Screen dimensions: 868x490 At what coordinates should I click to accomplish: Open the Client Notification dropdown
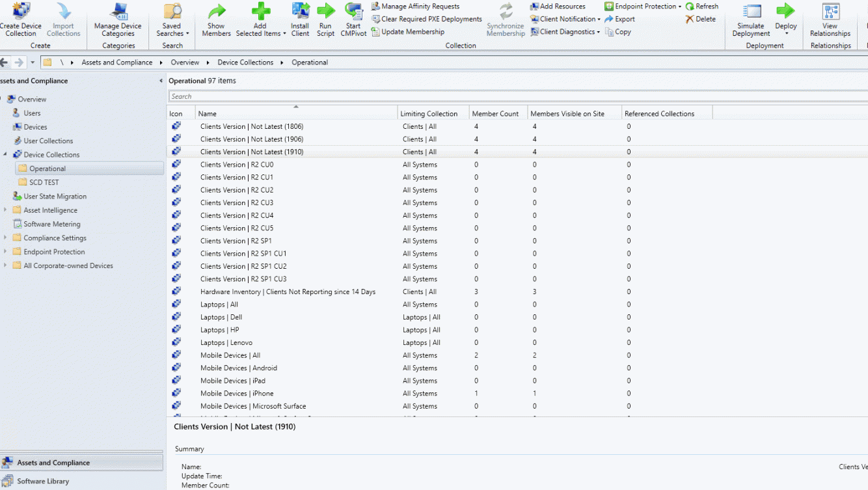[565, 18]
